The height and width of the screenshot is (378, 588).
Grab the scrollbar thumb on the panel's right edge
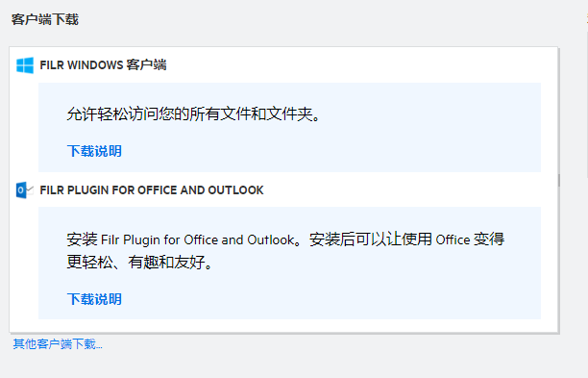point(559,180)
